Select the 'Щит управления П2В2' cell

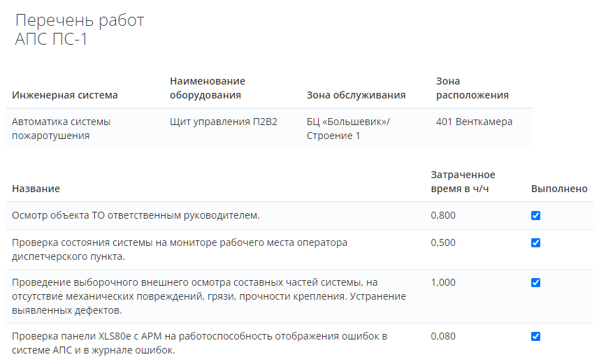click(x=224, y=122)
